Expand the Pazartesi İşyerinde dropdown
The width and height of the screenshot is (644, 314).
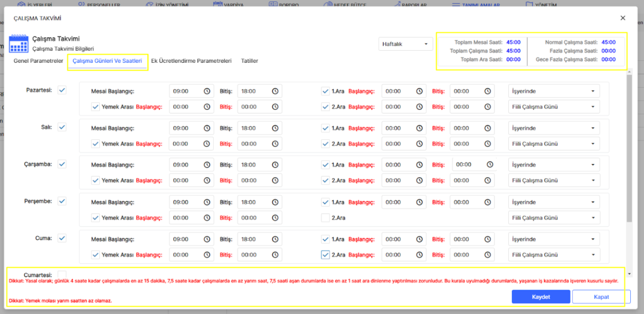tap(553, 91)
